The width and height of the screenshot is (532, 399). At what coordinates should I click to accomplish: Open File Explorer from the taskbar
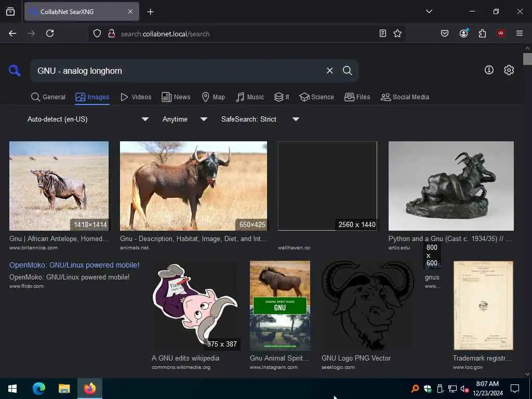64,389
